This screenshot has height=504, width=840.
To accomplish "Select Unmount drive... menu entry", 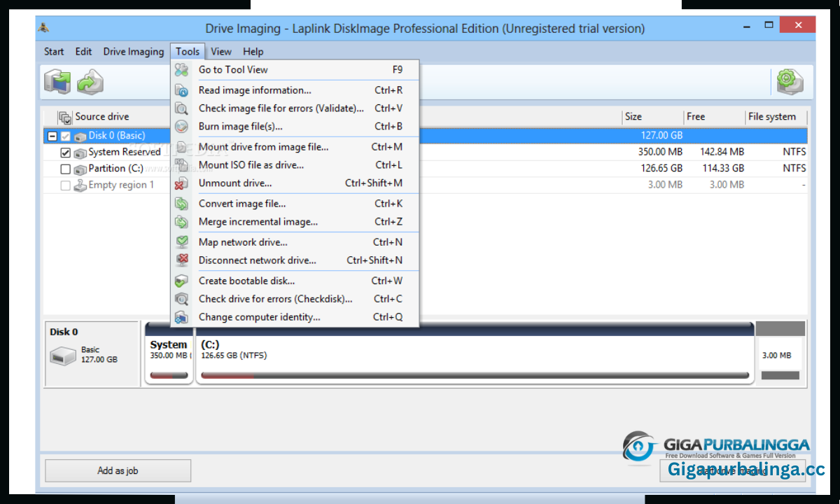I will [295, 183].
